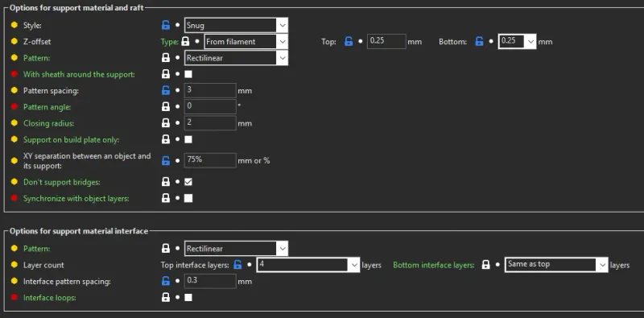
Task: Open the Z-offset Type dropdown From filament
Action: [x=246, y=42]
